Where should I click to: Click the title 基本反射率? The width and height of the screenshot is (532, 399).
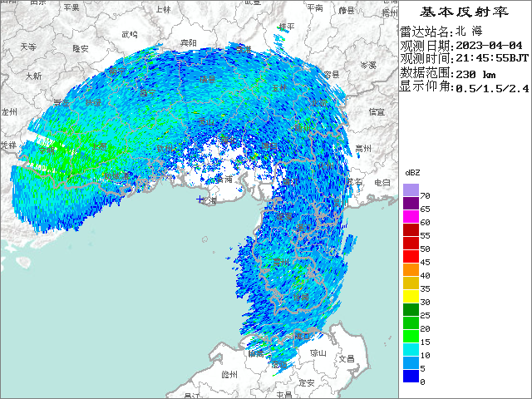click(x=464, y=12)
